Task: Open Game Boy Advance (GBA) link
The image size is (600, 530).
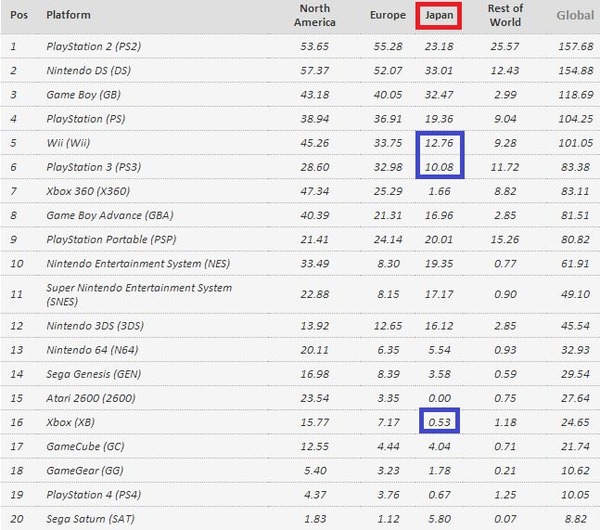Action: (x=110, y=215)
